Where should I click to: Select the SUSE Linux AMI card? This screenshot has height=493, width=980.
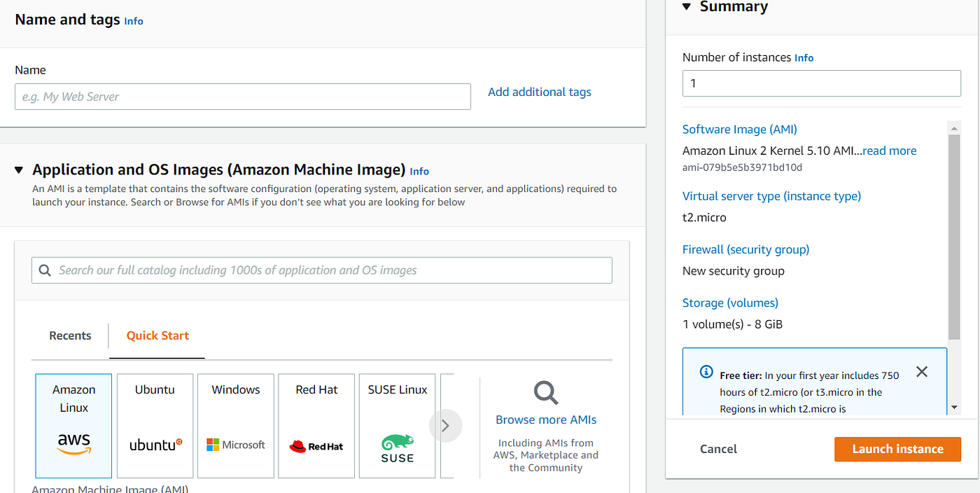397,426
